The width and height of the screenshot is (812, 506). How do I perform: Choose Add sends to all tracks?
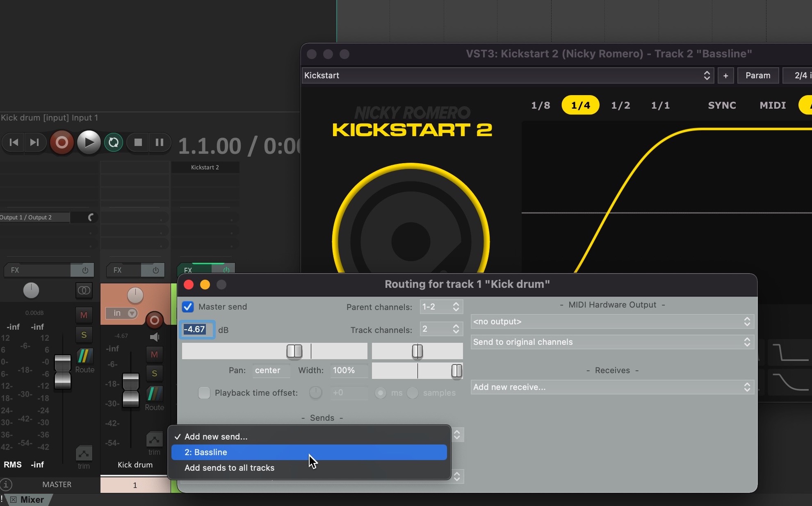coord(309,468)
